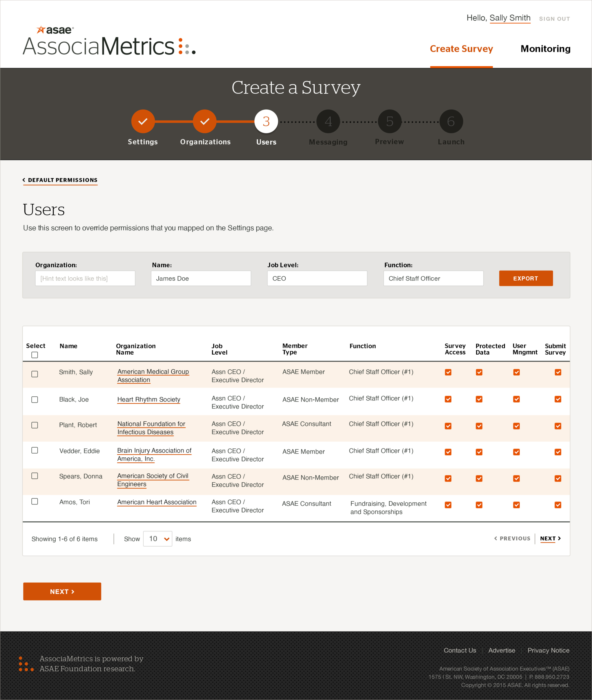Uncheck Protected Data for Amos, Tori
592x700 pixels.
click(x=479, y=505)
